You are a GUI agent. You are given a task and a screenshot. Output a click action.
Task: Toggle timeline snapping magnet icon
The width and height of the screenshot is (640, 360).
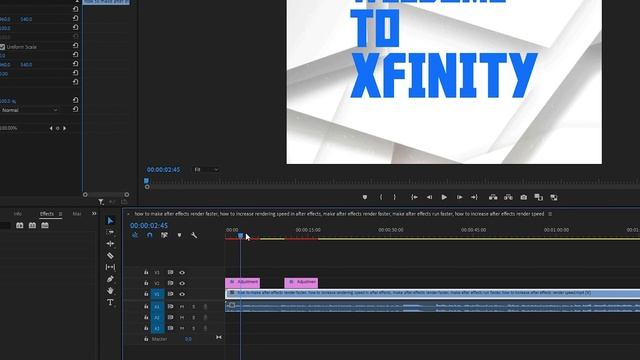(149, 235)
